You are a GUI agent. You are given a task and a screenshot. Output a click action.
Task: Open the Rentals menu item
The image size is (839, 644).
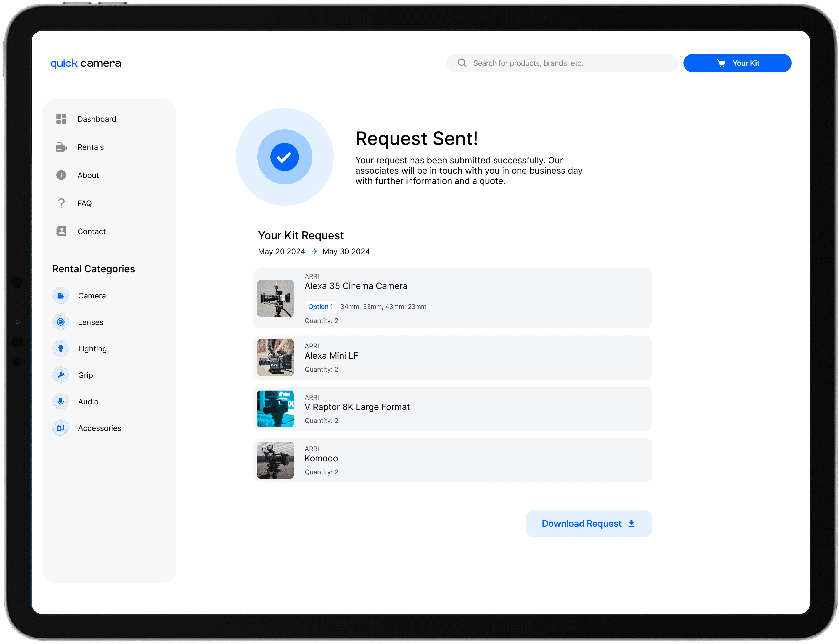click(90, 147)
